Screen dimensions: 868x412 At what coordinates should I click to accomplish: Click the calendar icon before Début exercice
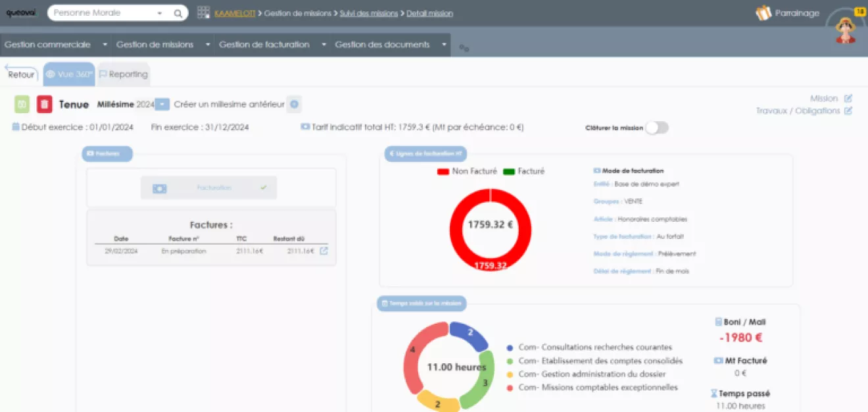coord(16,127)
